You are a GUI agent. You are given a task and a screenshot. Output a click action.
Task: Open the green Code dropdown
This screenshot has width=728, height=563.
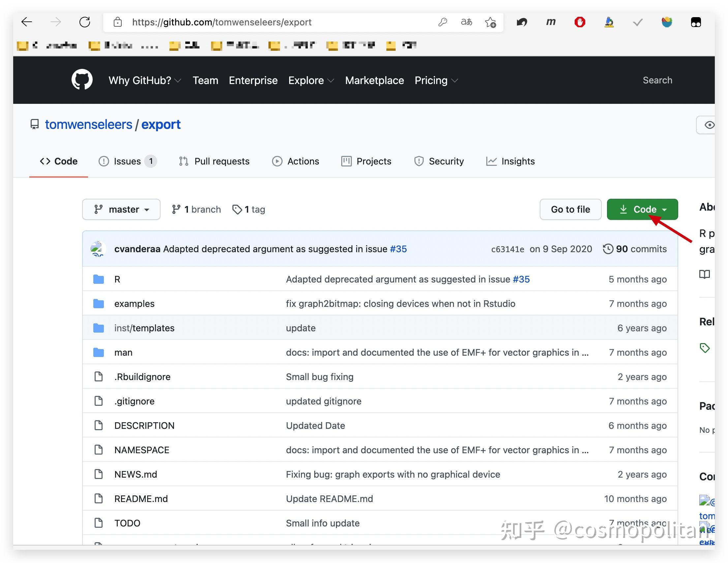coord(642,209)
